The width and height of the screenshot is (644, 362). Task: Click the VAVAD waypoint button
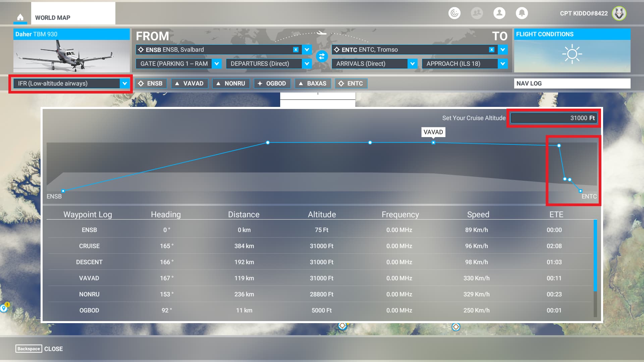[190, 83]
